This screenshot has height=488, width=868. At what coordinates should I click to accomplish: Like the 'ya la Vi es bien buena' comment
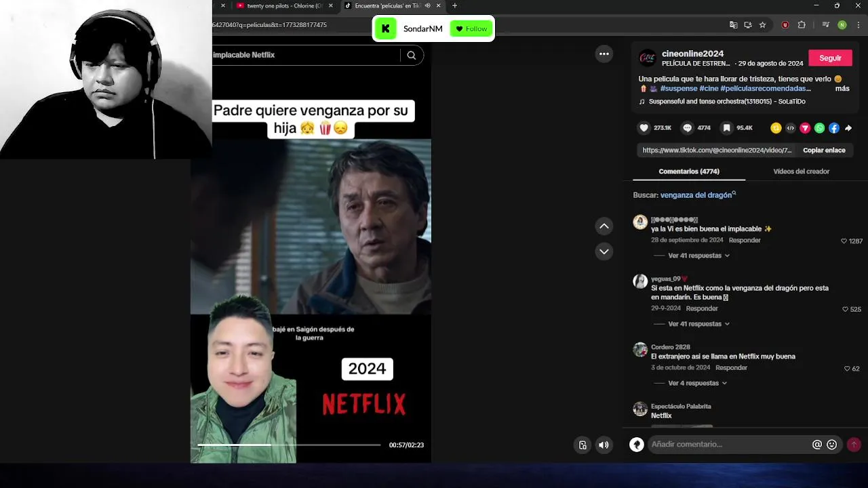pyautogui.click(x=844, y=241)
